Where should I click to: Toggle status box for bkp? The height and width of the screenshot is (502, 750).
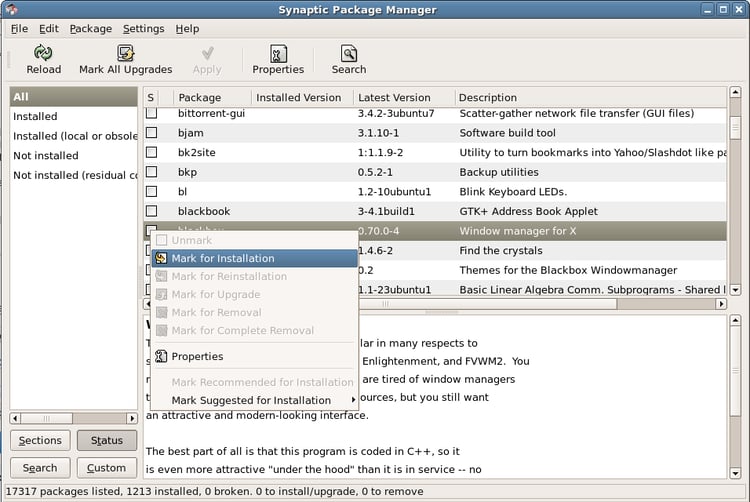point(151,172)
